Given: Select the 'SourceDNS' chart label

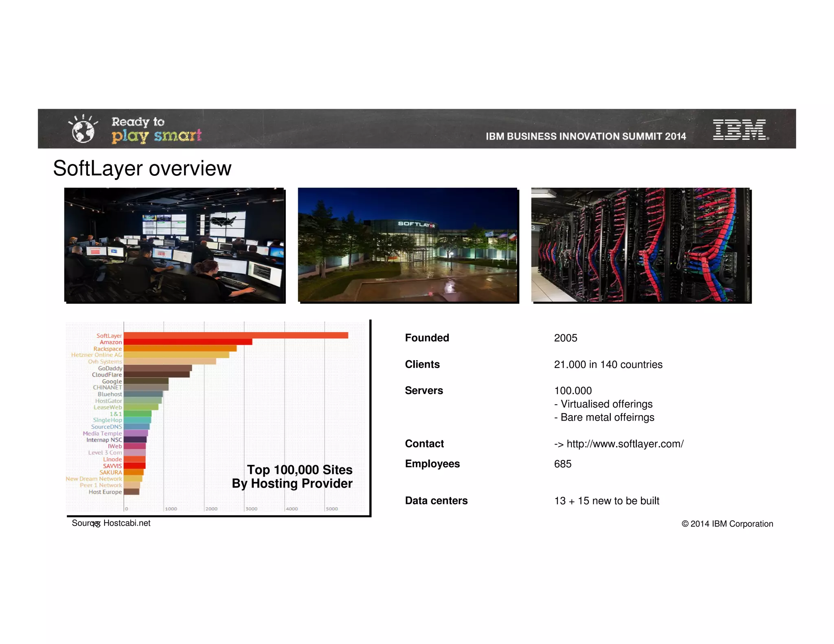Looking at the screenshot, I should [x=107, y=427].
